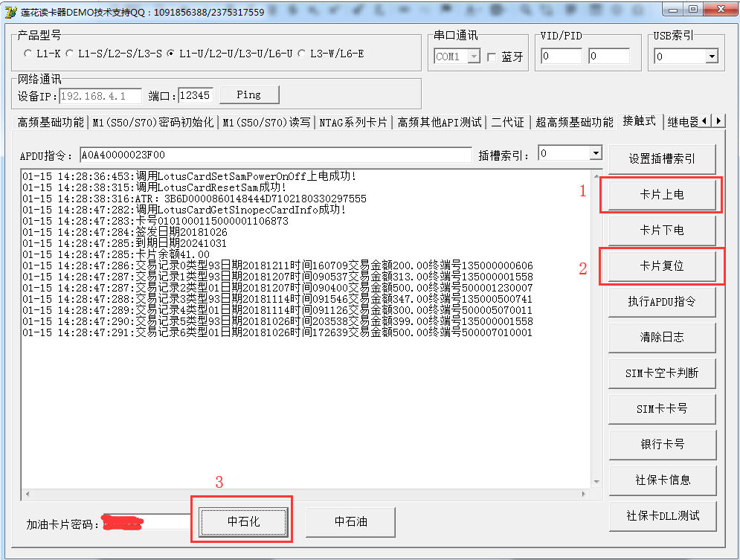The height and width of the screenshot is (560, 740).
Task: Click the 卡片下电 button
Action: point(662,231)
